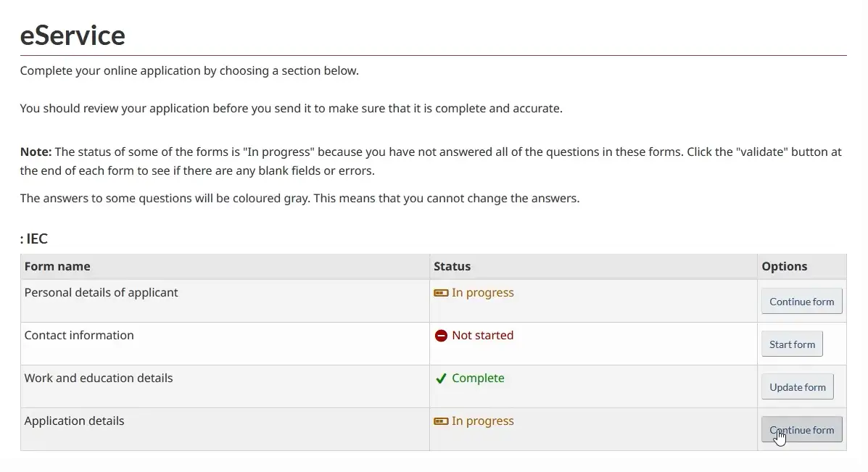Continue the Application details form

coord(801,430)
